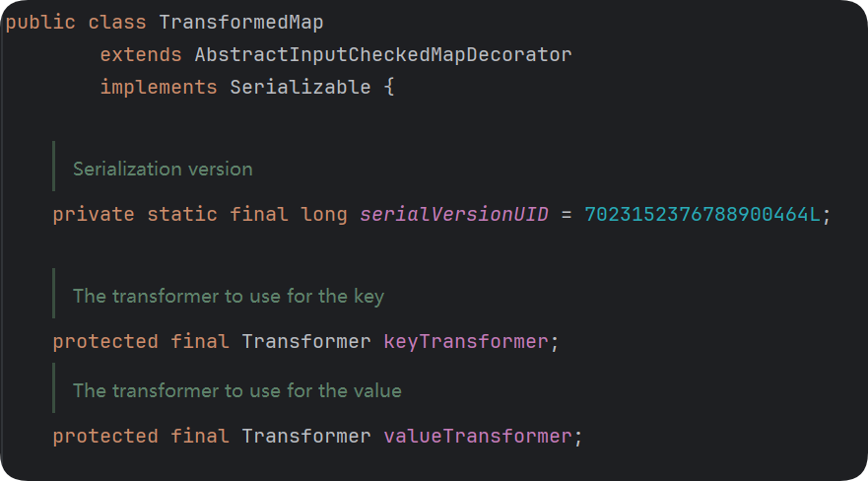Click the keyTransformer field name
This screenshot has width=868, height=481.
pyautogui.click(x=466, y=341)
